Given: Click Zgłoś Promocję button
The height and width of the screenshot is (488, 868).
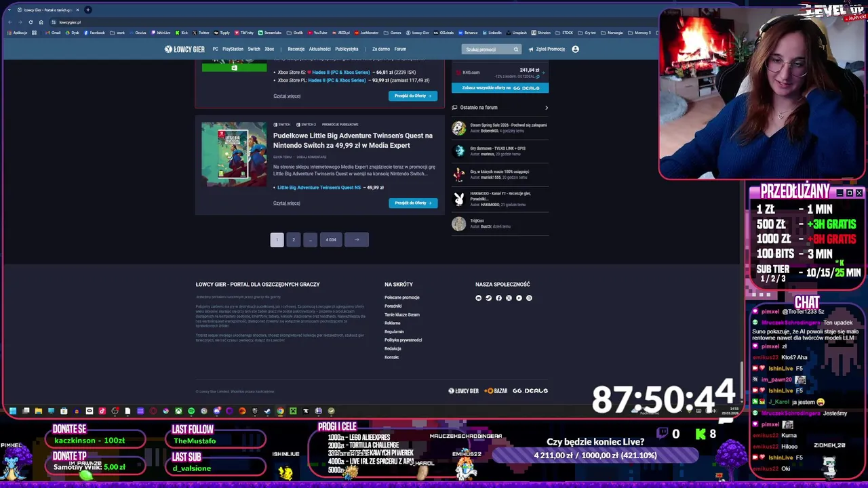Looking at the screenshot, I should tap(547, 49).
